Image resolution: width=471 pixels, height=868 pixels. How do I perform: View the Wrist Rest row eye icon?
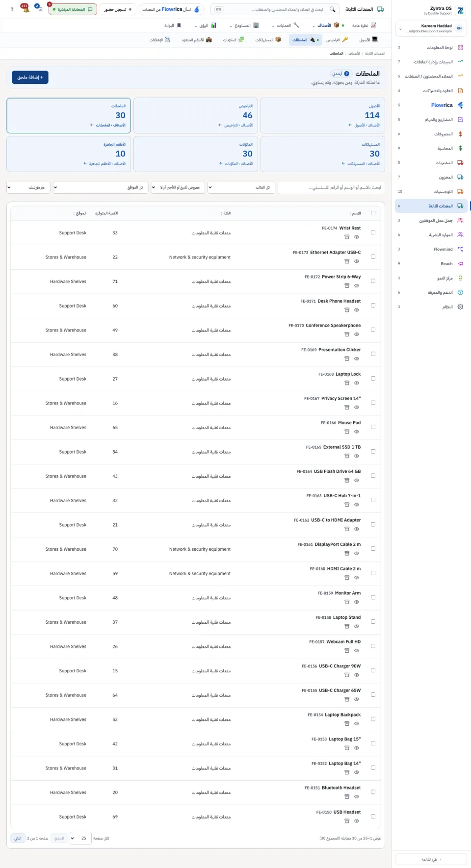[357, 237]
